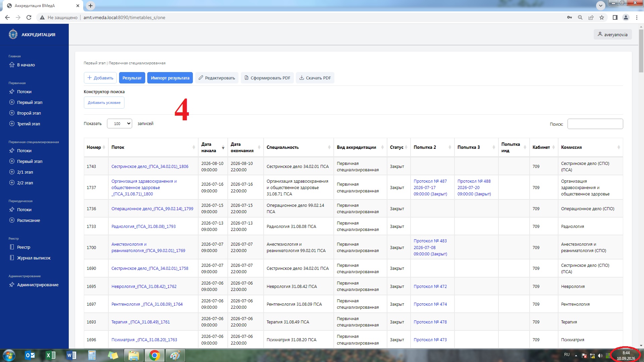644x362 pixels.
Task: Sort the table by Статус column header
Action: click(398, 147)
